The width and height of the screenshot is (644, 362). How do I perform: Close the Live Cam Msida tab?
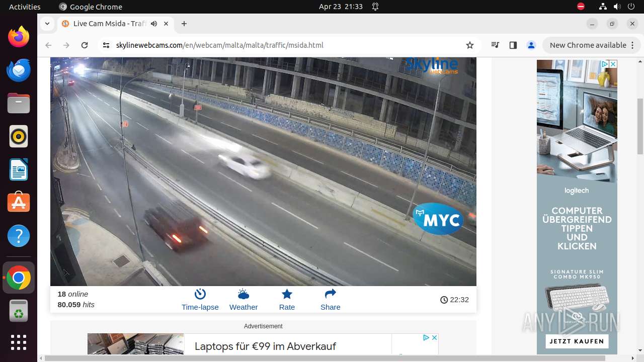(x=166, y=24)
